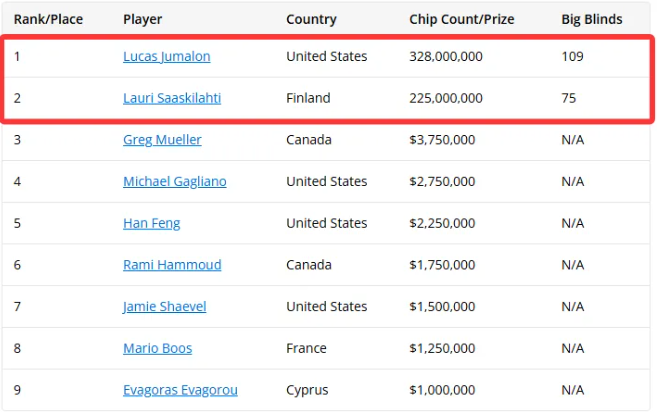Open Lauri Saaskilahti player profile
The image size is (670, 418).
click(x=172, y=98)
